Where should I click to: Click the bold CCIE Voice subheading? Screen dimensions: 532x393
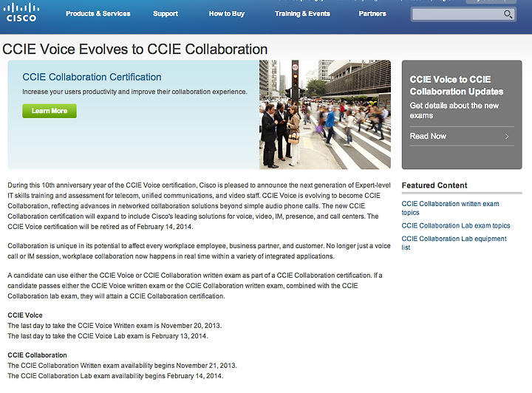pyautogui.click(x=25, y=315)
